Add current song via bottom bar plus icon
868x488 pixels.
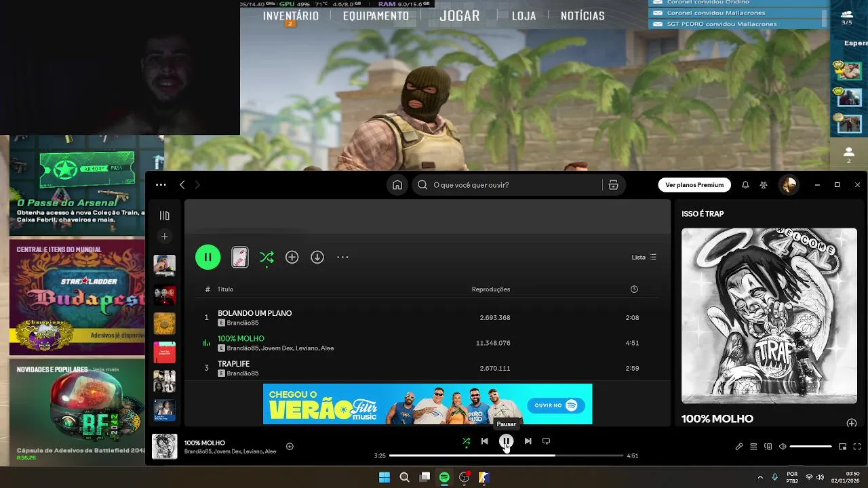290,446
